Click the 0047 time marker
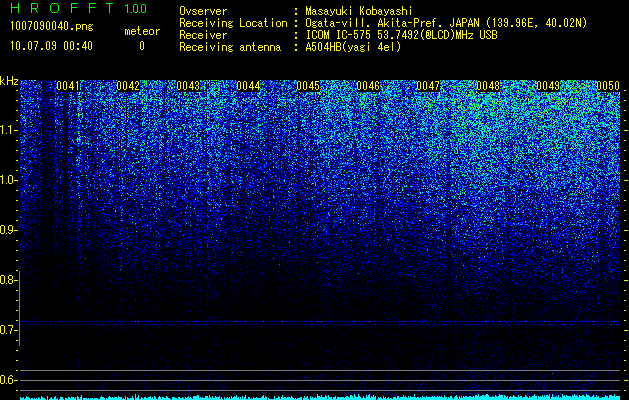Viewport: 629px width, 400px height. (x=428, y=86)
